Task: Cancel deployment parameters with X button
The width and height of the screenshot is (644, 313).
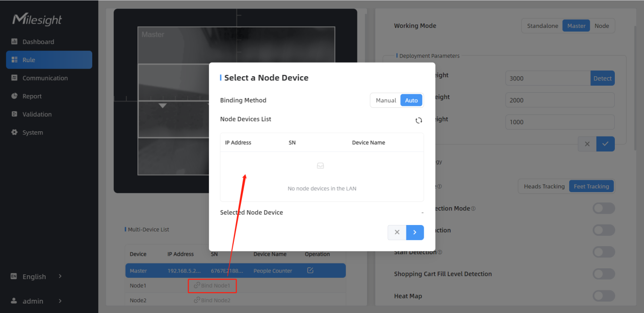Action: (x=587, y=144)
